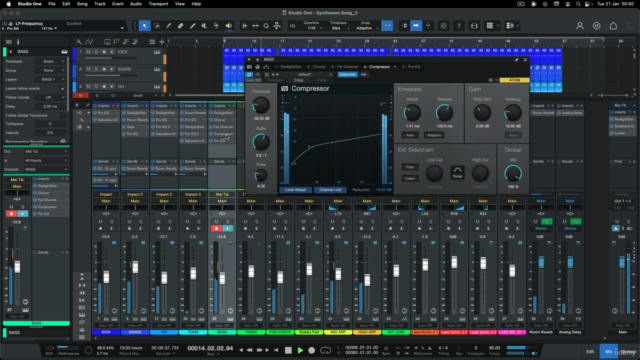This screenshot has width=640, height=360.
Task: Show automation curve icon in track header
Action: 89,42
